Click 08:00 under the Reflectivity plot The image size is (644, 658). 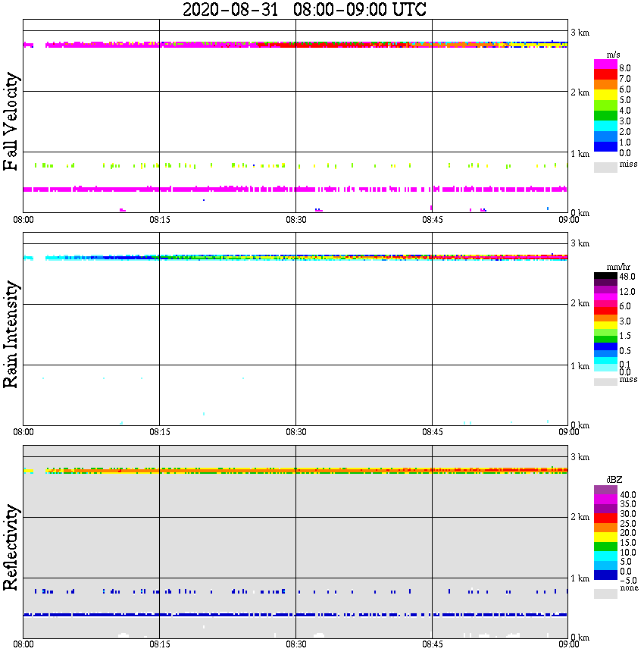point(23,644)
